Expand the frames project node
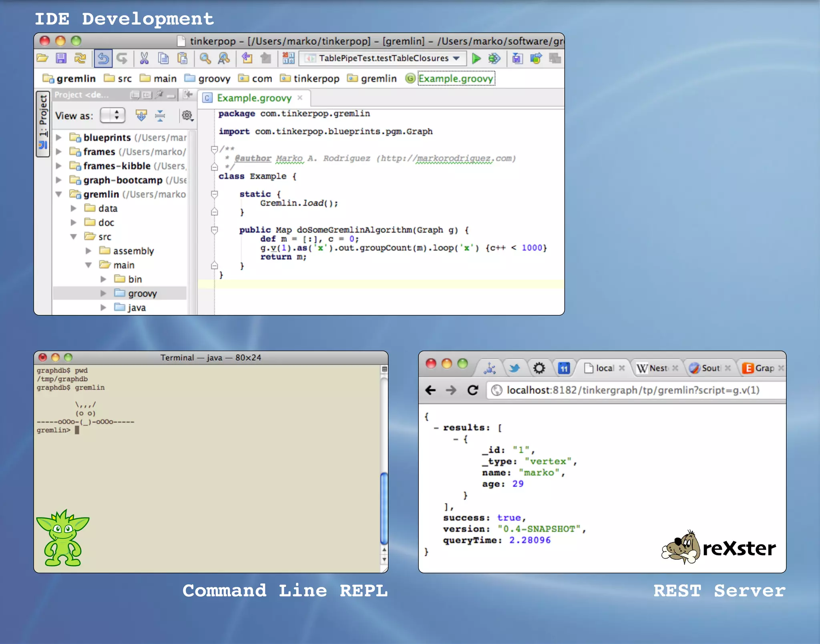820x644 pixels. click(59, 152)
